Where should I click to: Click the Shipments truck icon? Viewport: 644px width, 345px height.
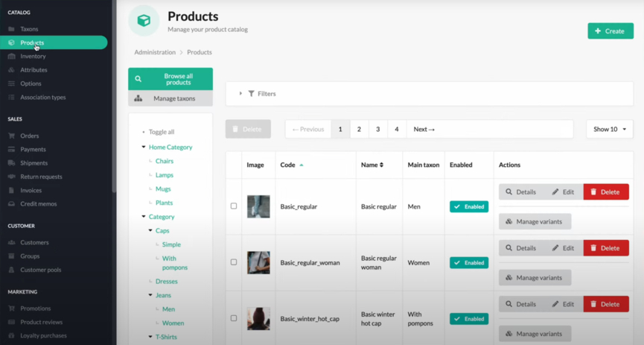pyautogui.click(x=11, y=163)
